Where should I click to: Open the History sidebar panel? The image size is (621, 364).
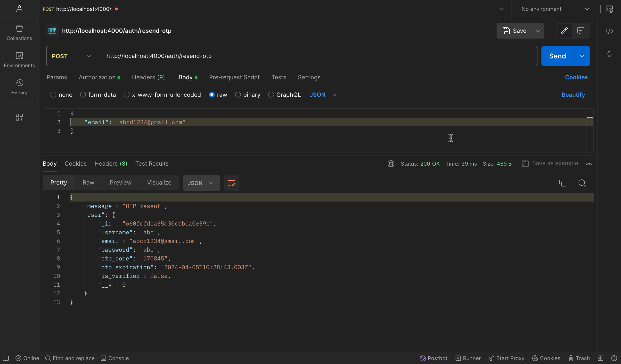point(19,87)
